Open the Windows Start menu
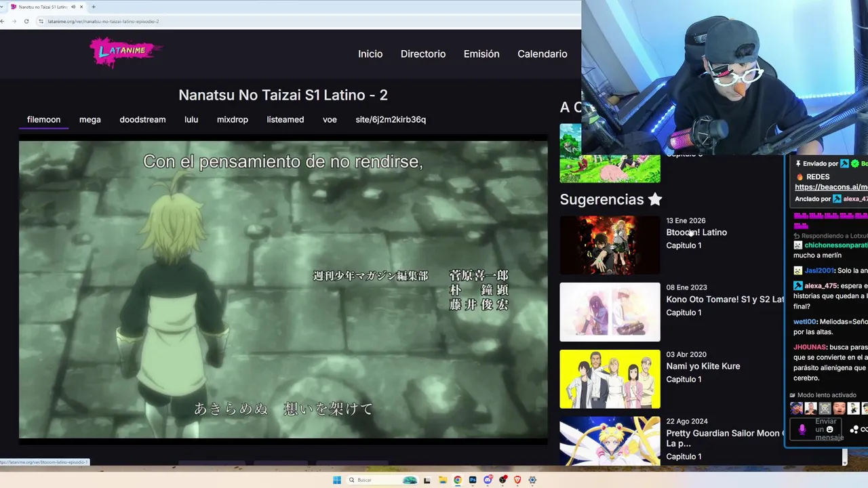868x488 pixels. point(336,480)
